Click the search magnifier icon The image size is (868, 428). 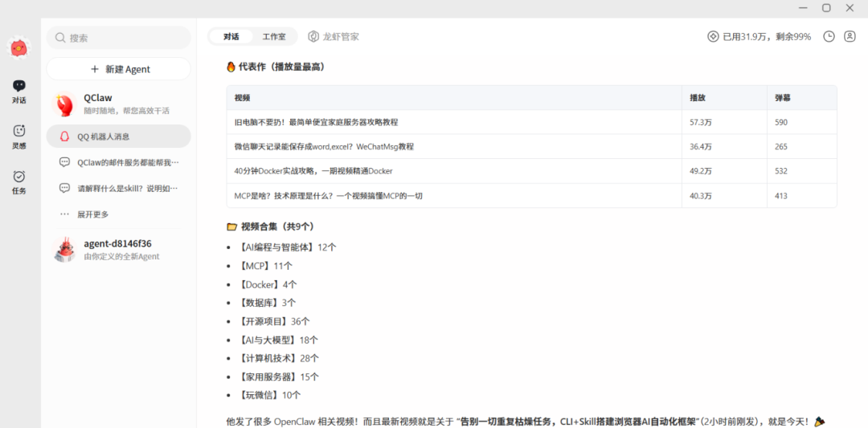pyautogui.click(x=59, y=39)
